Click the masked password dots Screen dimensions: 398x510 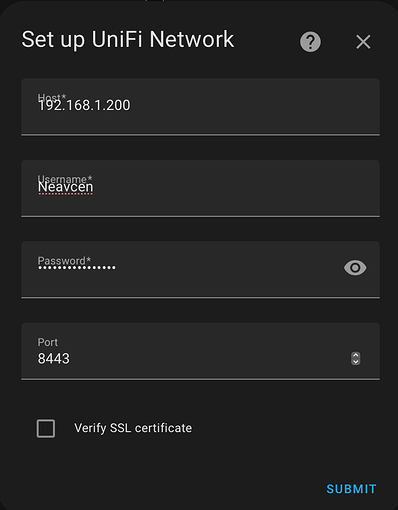coord(77,267)
